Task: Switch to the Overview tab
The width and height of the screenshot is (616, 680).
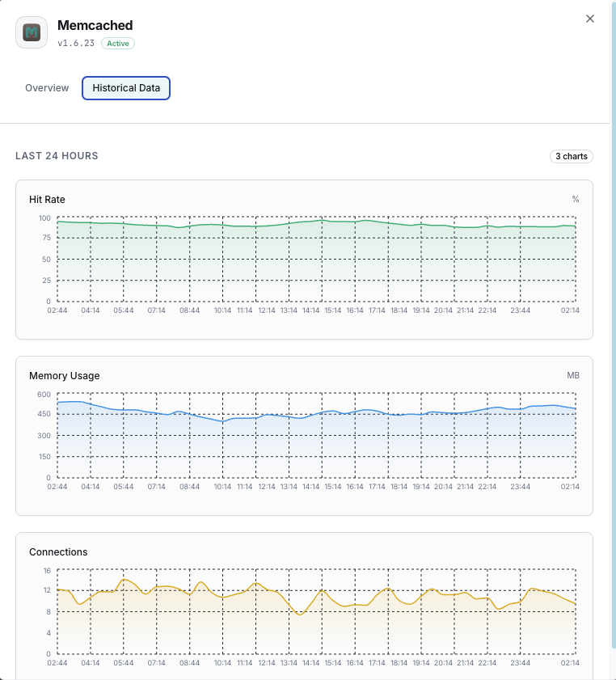Action: [x=46, y=87]
